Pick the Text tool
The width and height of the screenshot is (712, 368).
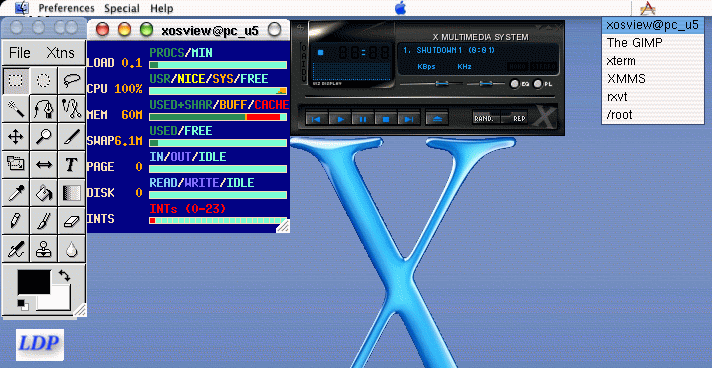[71, 164]
